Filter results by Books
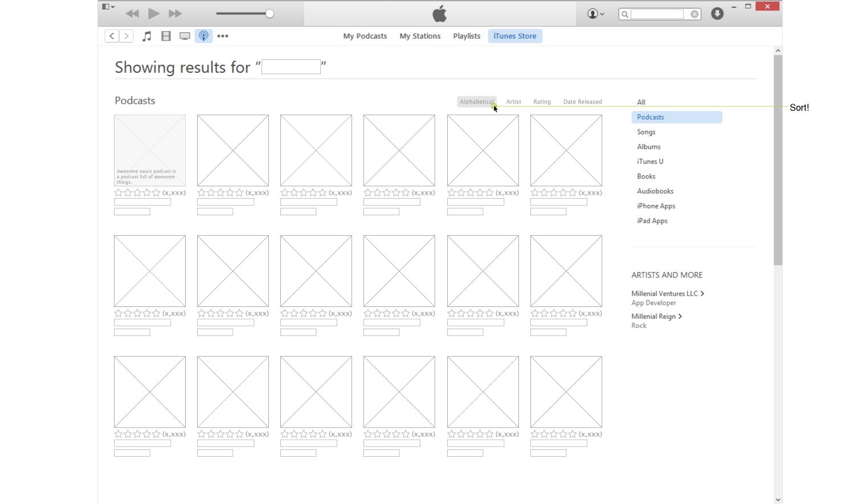This screenshot has height=504, width=850. coord(646,176)
